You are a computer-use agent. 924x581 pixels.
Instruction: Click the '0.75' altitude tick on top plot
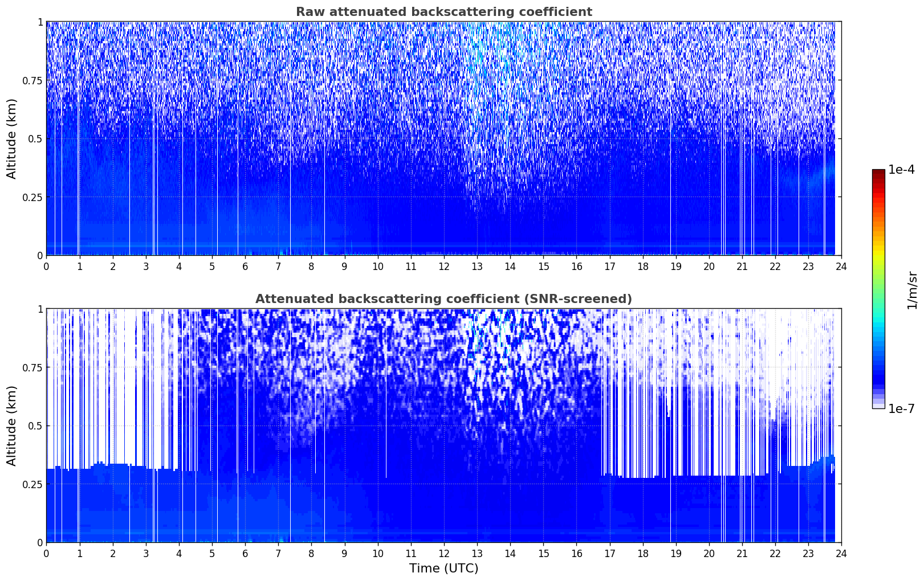(x=34, y=80)
